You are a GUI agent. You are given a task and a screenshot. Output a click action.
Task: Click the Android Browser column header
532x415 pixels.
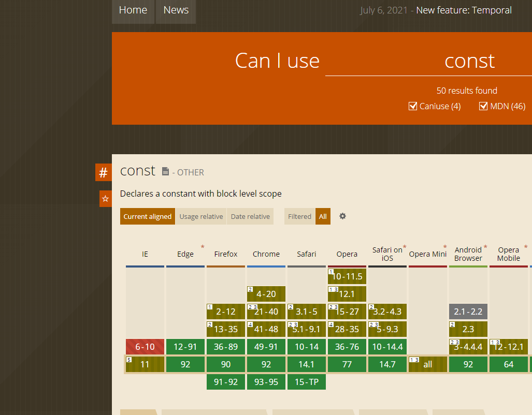(468, 254)
